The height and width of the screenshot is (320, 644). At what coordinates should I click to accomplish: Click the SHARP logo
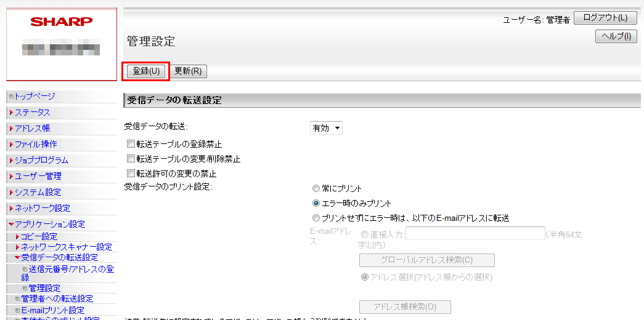(62, 22)
